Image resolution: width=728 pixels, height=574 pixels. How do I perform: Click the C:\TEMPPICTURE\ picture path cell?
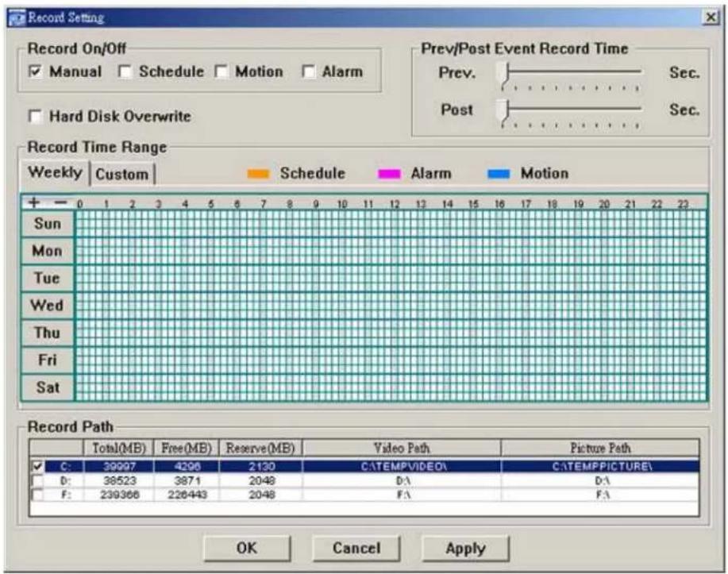601,466
